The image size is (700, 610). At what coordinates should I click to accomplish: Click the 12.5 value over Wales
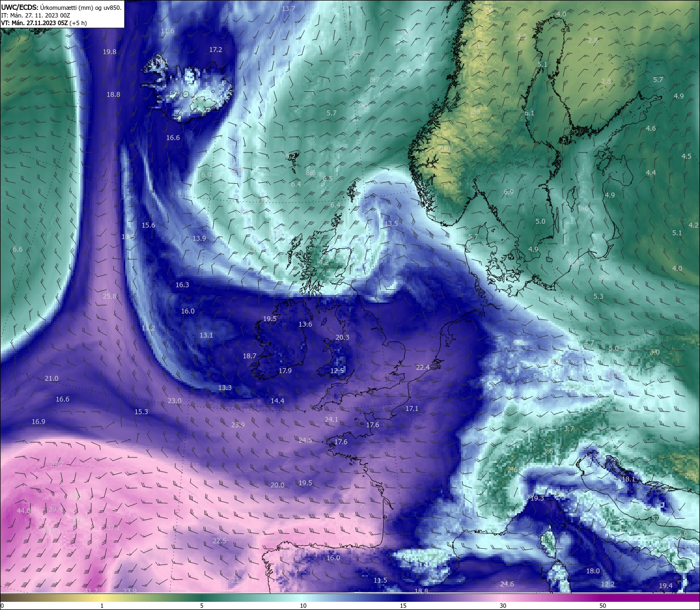pyautogui.click(x=337, y=371)
